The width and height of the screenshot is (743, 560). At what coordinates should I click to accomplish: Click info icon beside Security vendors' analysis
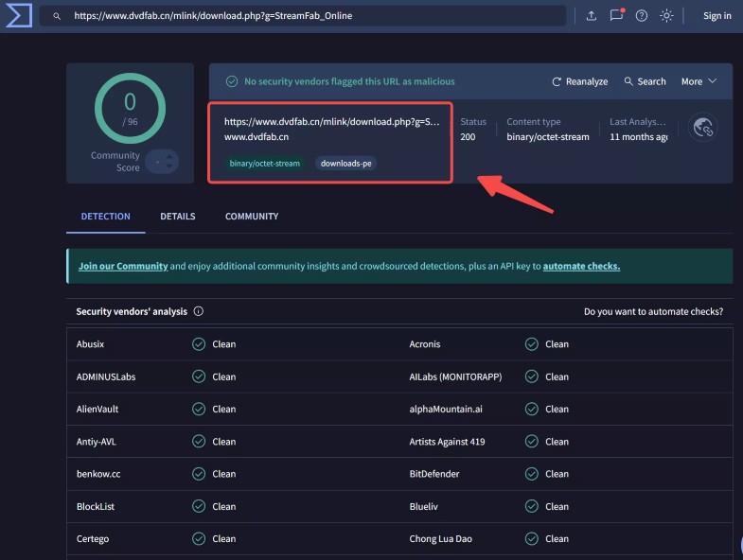(199, 311)
